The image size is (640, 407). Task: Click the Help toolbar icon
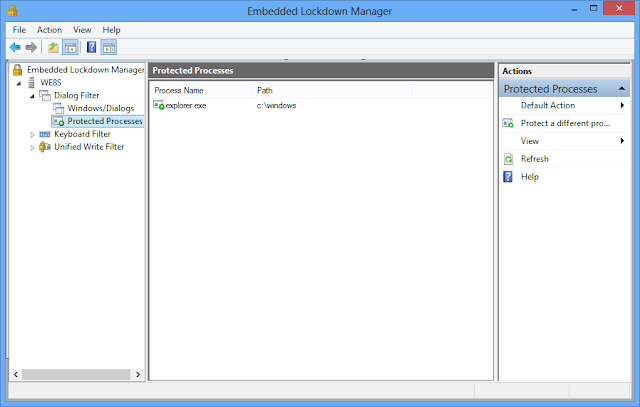tap(91, 47)
